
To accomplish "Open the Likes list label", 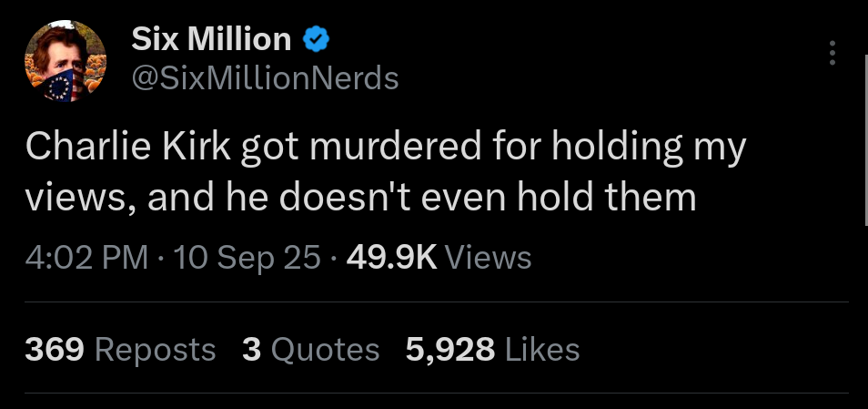I will [x=540, y=349].
